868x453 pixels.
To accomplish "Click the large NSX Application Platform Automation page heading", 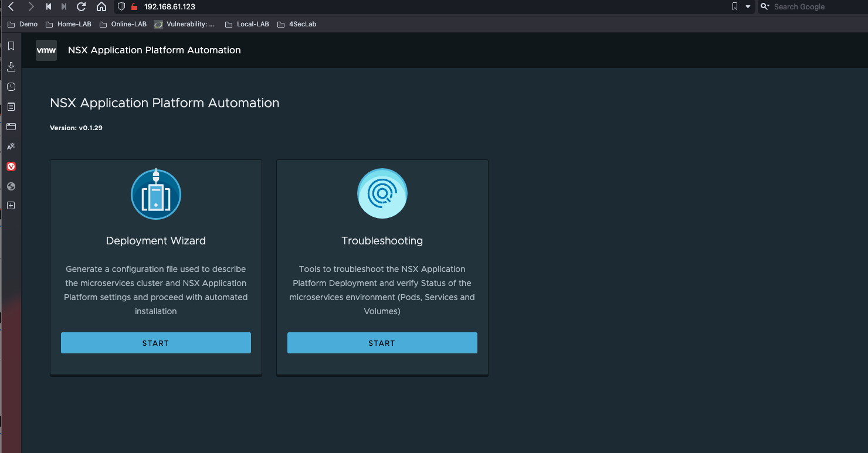I will pos(165,103).
